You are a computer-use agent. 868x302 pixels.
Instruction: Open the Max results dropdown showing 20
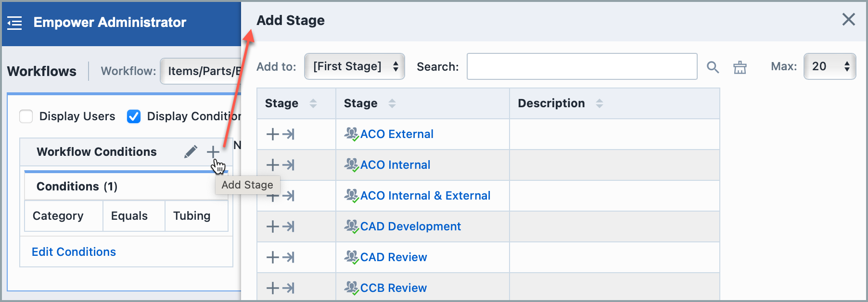tap(830, 66)
